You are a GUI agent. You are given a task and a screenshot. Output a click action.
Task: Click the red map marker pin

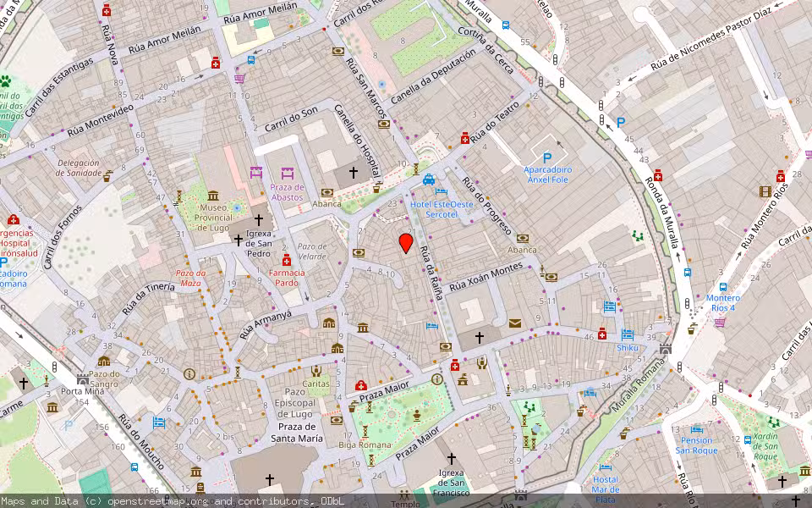405,243
